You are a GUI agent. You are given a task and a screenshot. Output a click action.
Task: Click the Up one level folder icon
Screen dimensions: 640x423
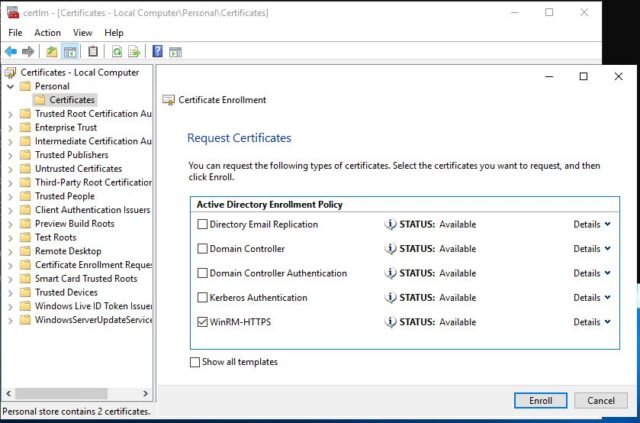pyautogui.click(x=52, y=51)
